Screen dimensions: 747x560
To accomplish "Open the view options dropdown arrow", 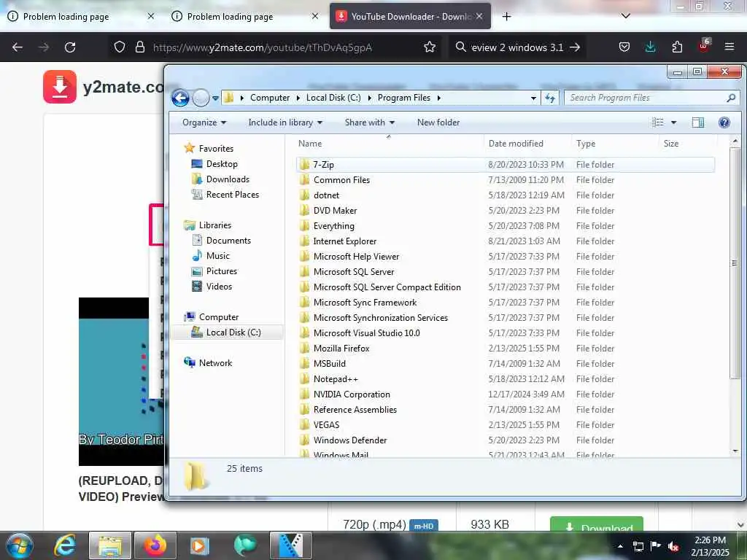I will [673, 122].
